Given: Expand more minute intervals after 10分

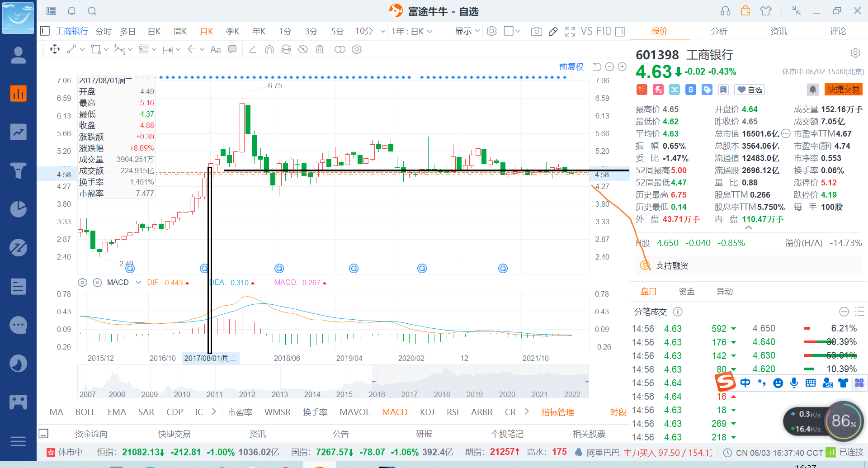Looking at the screenshot, I should coord(383,31).
